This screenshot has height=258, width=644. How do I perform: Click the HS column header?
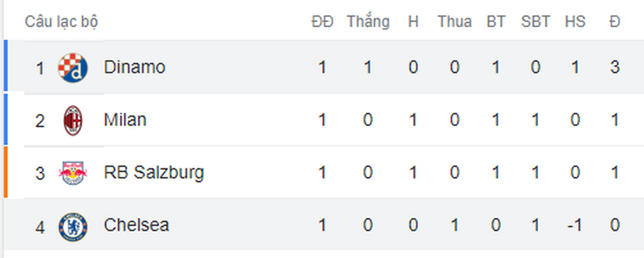tap(575, 21)
